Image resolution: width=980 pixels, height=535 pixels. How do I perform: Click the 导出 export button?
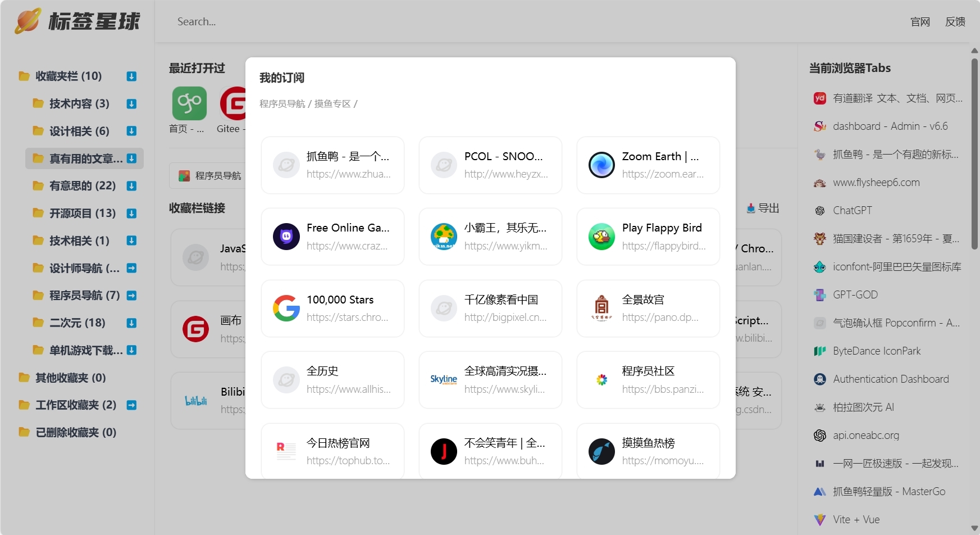pyautogui.click(x=763, y=208)
